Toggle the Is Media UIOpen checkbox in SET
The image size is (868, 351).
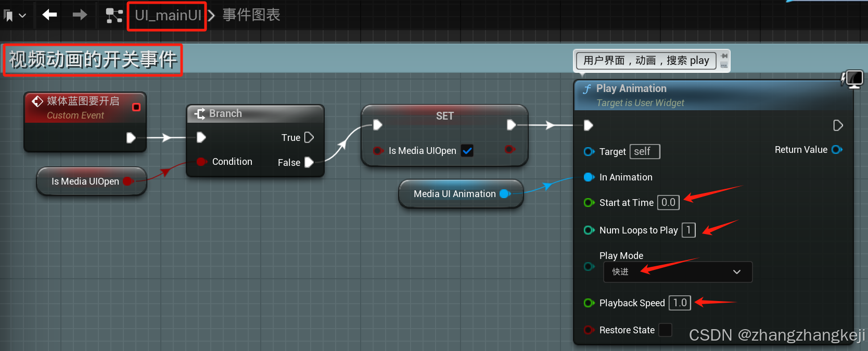click(467, 151)
